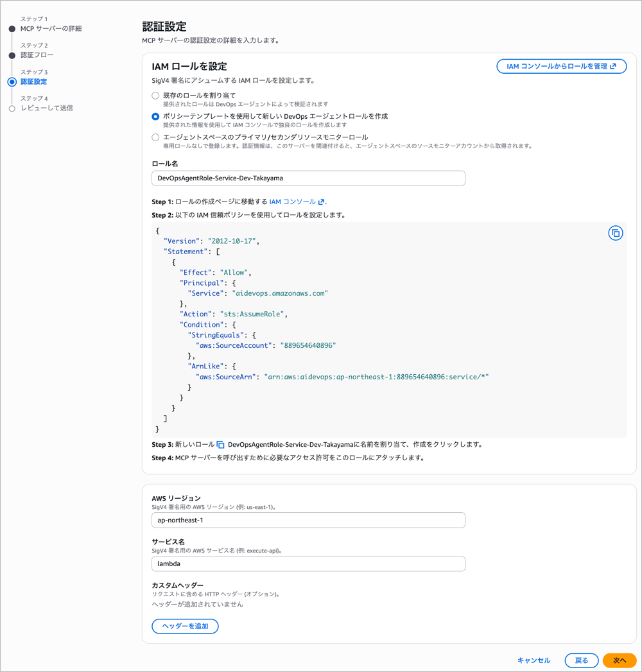The width and height of the screenshot is (642, 672).
Task: Select ポリシーテンプレートを使用して新しい DevOps エージェントロールを作成 option
Action: (x=155, y=117)
